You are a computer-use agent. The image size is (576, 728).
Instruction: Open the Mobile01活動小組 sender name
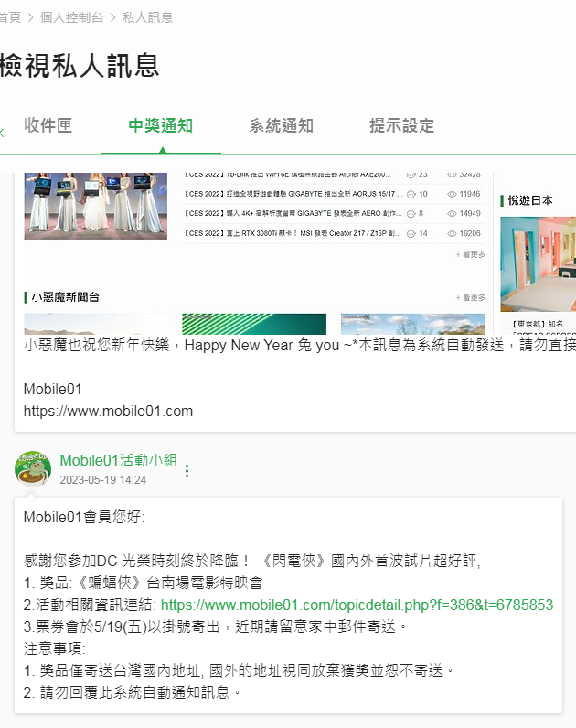119,460
